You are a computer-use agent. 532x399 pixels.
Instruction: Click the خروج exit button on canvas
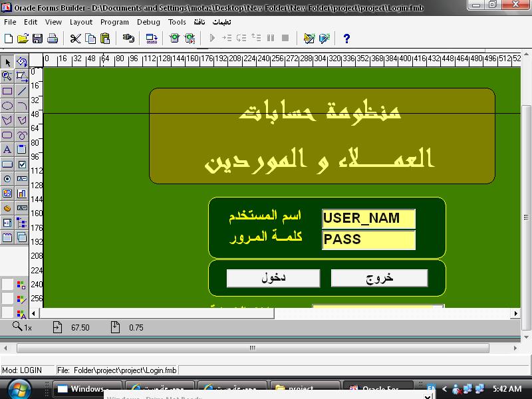point(379,278)
